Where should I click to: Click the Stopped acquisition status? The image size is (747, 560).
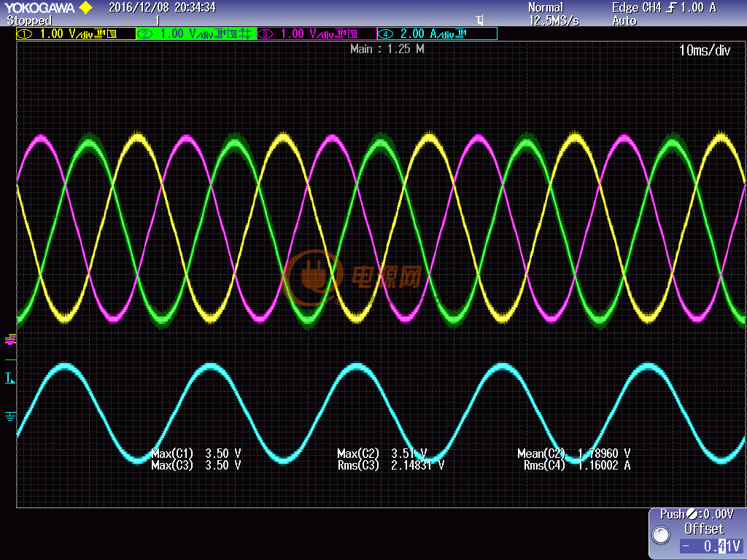29,20
